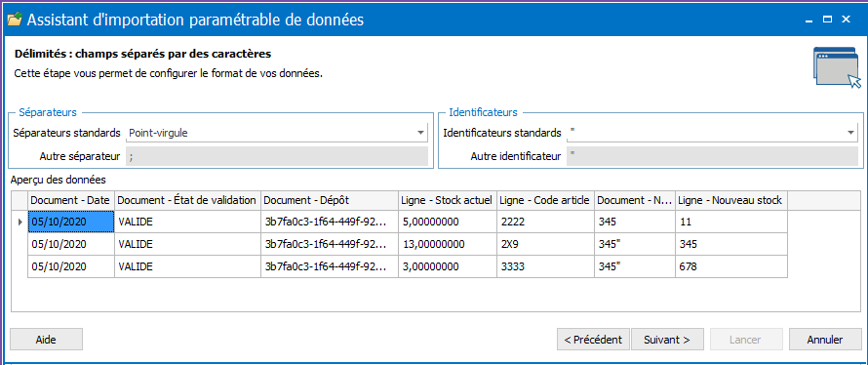The image size is (868, 365).
Task: Select the 3333 article code cell
Action: pyautogui.click(x=546, y=266)
